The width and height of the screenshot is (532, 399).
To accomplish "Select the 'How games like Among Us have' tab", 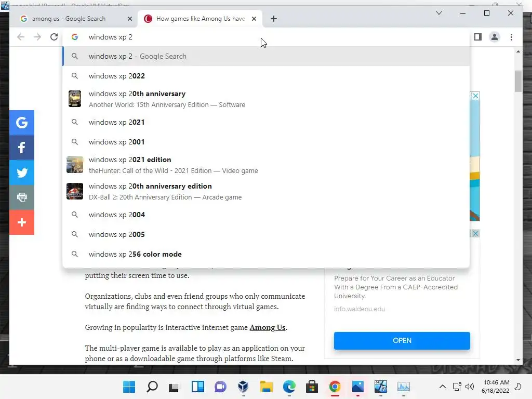I will pos(200,19).
